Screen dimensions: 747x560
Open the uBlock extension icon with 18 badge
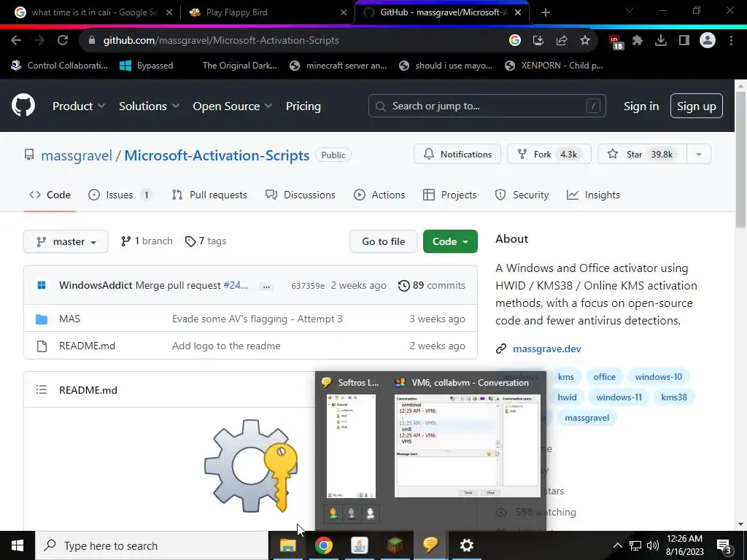(616, 42)
